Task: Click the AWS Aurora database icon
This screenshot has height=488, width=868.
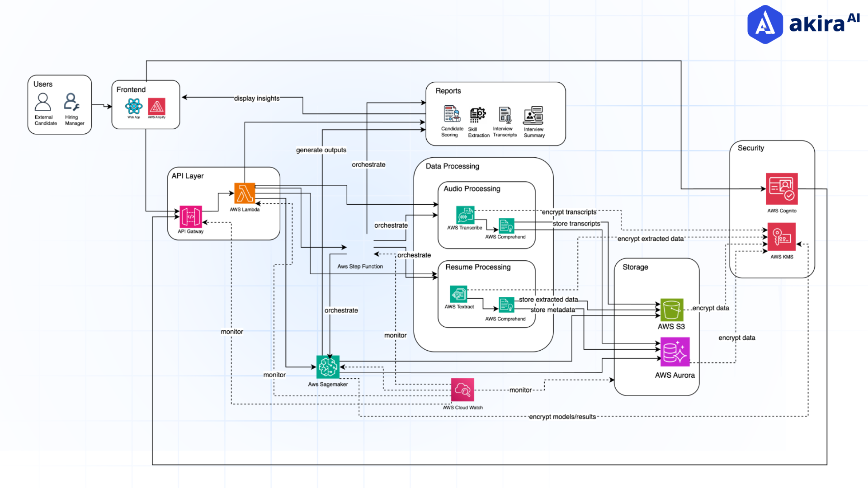Action: pyautogui.click(x=675, y=352)
